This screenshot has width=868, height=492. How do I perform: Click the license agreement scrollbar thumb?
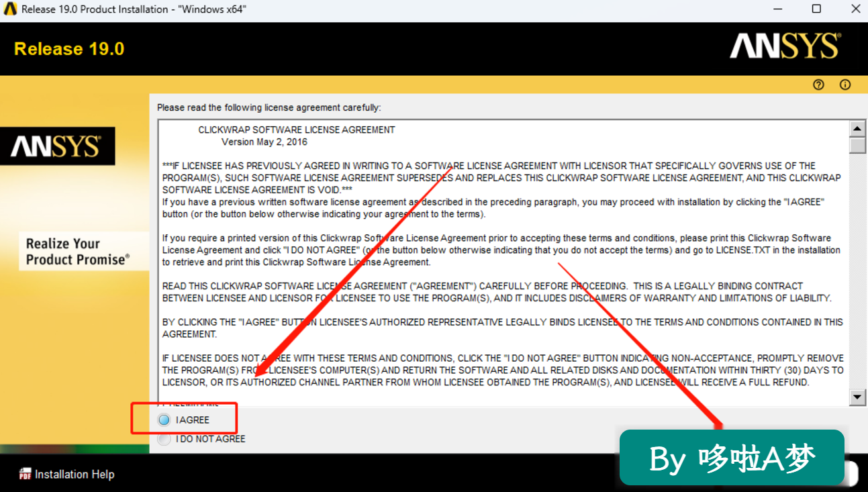(x=857, y=146)
